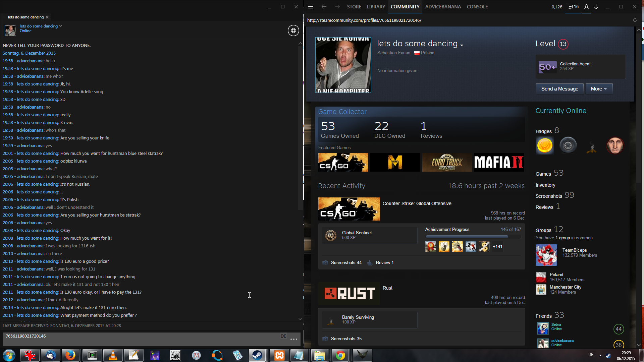The image size is (644, 362).
Task: Go back with the left arrow
Action: pyautogui.click(x=324, y=7)
